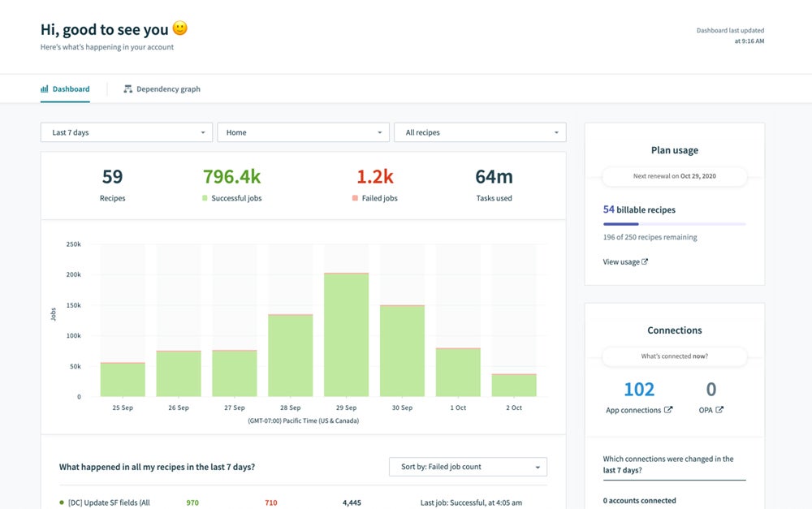Click the green Successful jobs legend square
Image resolution: width=812 pixels, height=509 pixels.
pos(205,198)
